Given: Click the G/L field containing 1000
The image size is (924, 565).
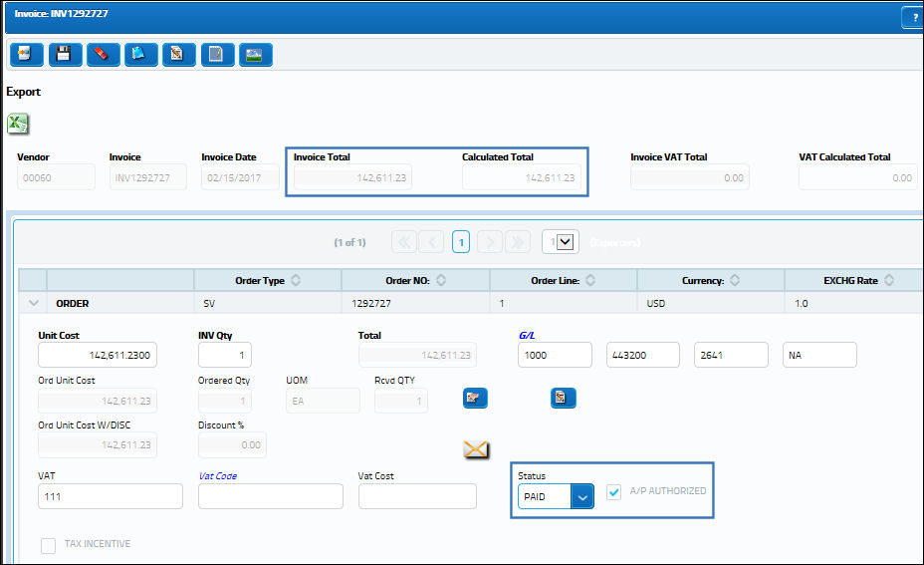Looking at the screenshot, I should tap(556, 355).
